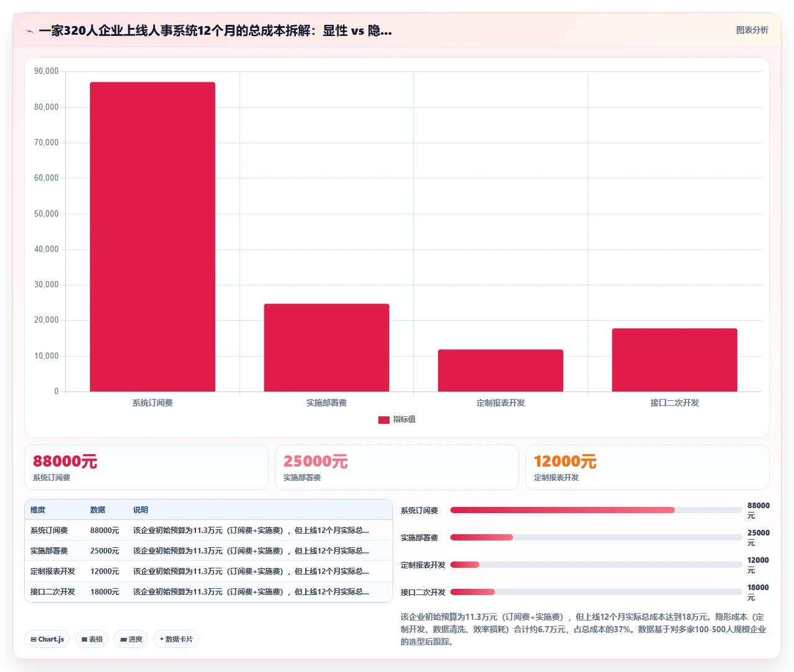Select the 定制报表开发 bar in chart
This screenshot has width=794, height=672.
501,370
